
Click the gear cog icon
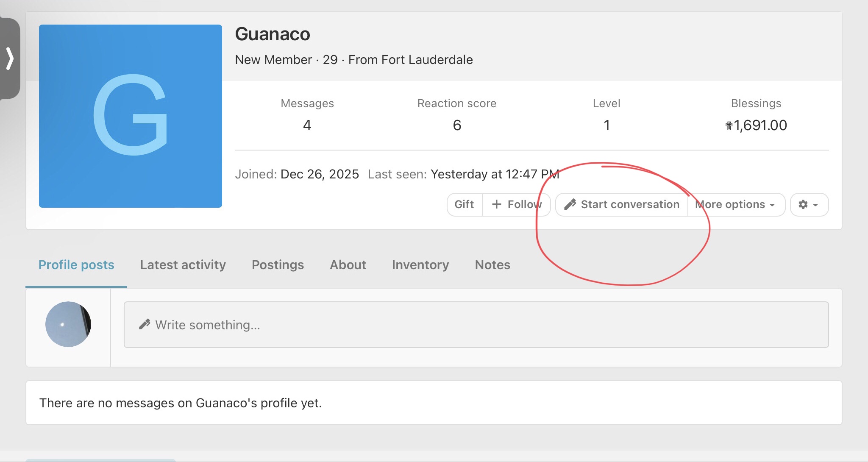point(803,205)
